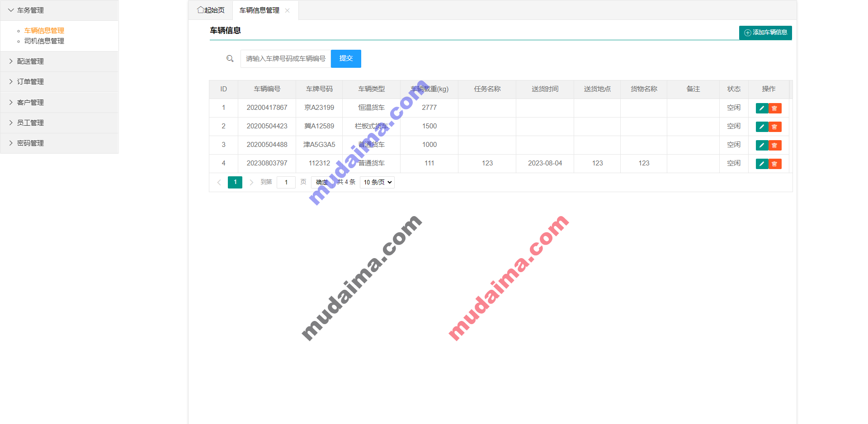Collapse the 车务管理 menu
The width and height of the screenshot is (868, 424).
pos(59,10)
